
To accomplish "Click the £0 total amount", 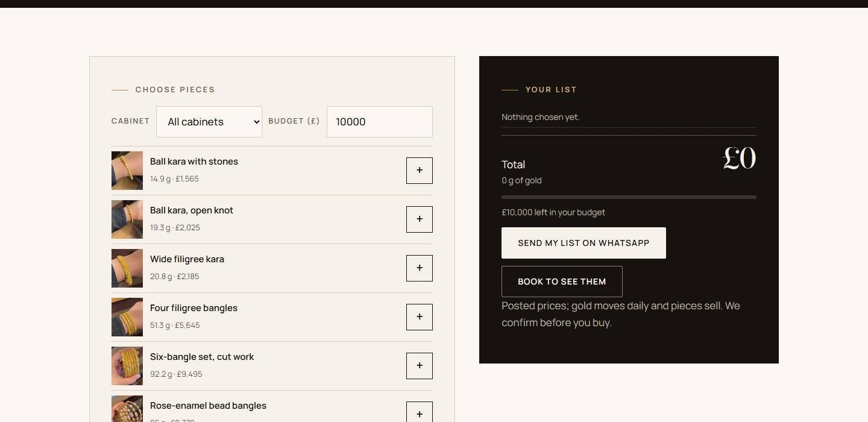I will point(739,159).
